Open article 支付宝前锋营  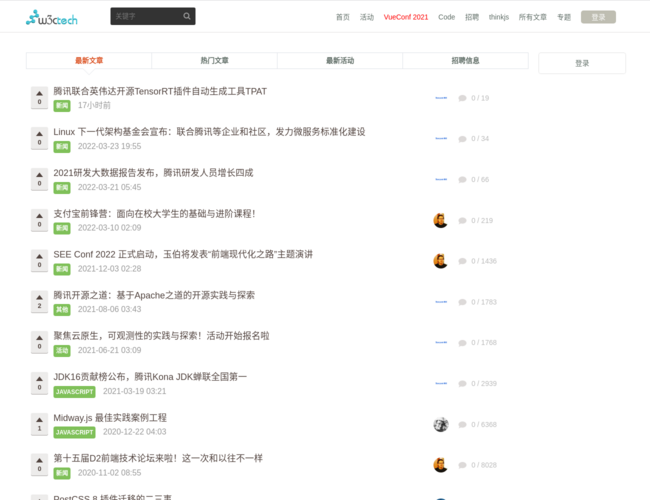tap(154, 214)
